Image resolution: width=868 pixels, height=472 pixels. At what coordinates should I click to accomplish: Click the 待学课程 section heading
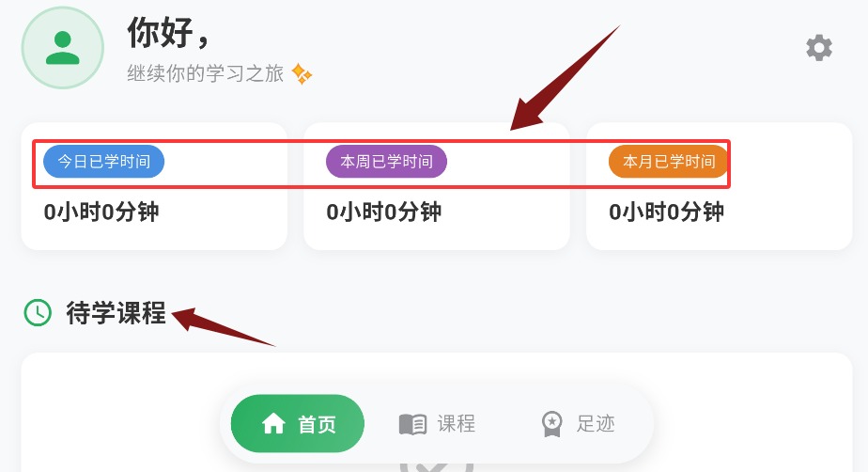point(116,313)
